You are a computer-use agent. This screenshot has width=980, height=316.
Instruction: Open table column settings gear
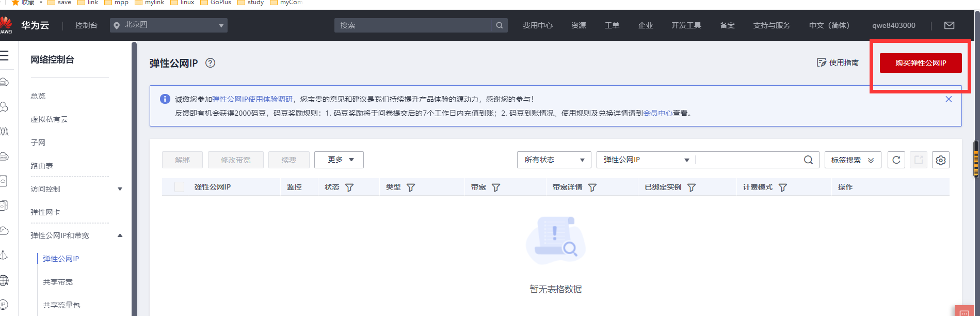click(941, 160)
